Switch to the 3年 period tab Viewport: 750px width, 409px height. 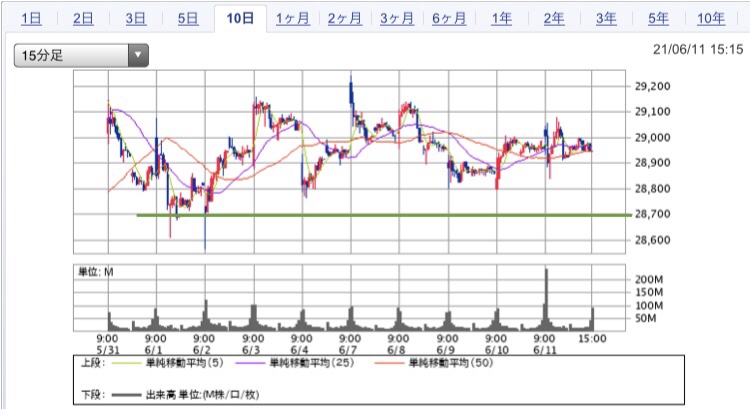pyautogui.click(x=606, y=19)
